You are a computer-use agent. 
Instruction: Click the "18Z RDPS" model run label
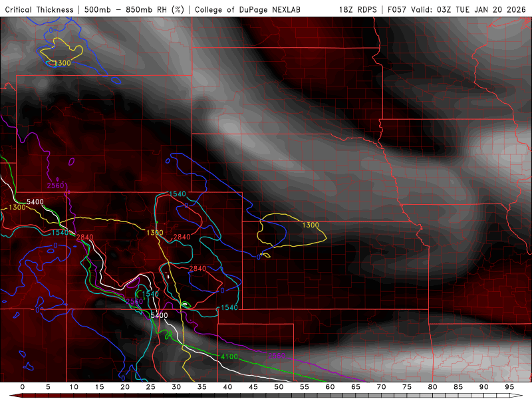(x=358, y=9)
